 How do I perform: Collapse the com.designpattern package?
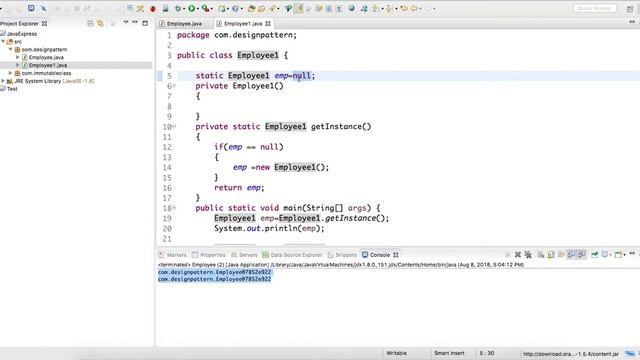11,49
